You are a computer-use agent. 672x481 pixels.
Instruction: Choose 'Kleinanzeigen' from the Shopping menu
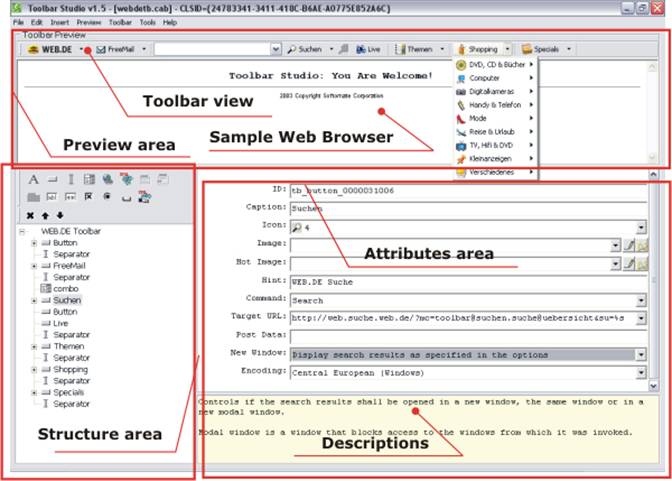(495, 159)
